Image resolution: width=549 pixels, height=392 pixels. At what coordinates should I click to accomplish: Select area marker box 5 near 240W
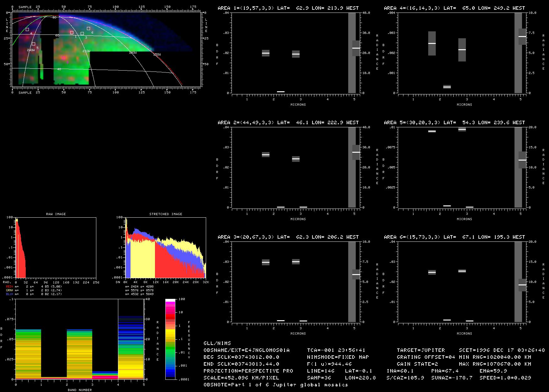click(x=33, y=44)
